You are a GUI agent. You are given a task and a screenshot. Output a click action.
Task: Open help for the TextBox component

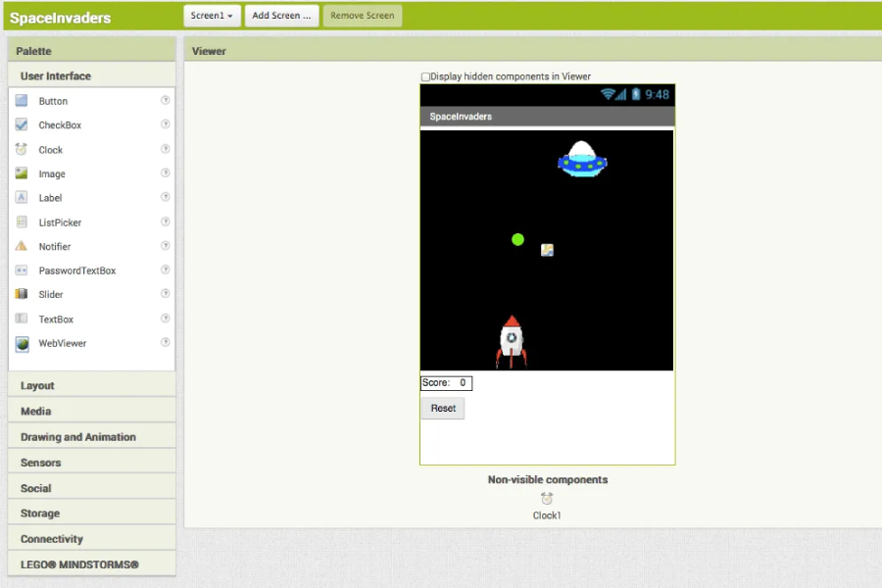(166, 318)
